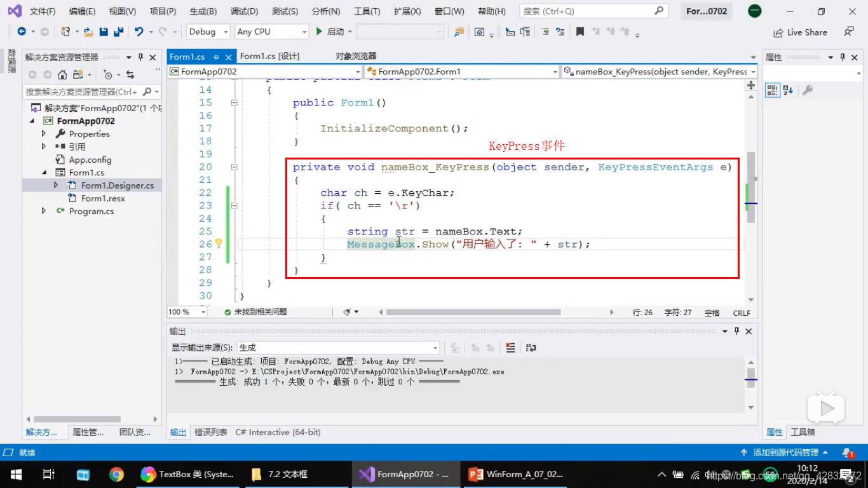Open the 调试(D) menu

click(244, 11)
